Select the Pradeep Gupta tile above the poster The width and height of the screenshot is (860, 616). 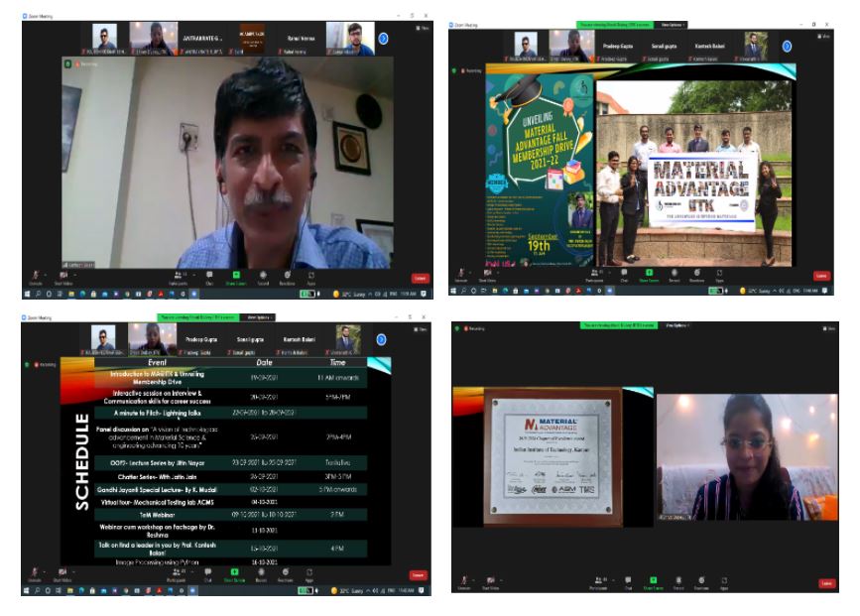point(619,45)
